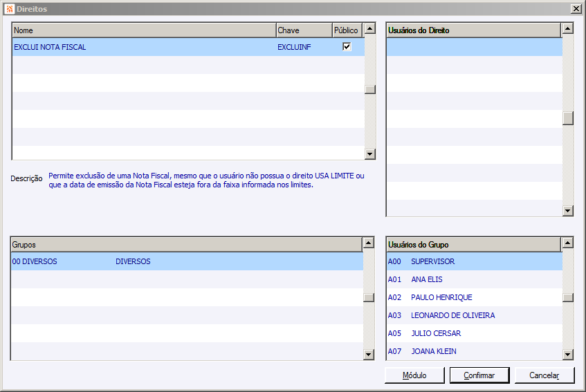Close the Direitos window
586x392 pixels.
point(576,8)
